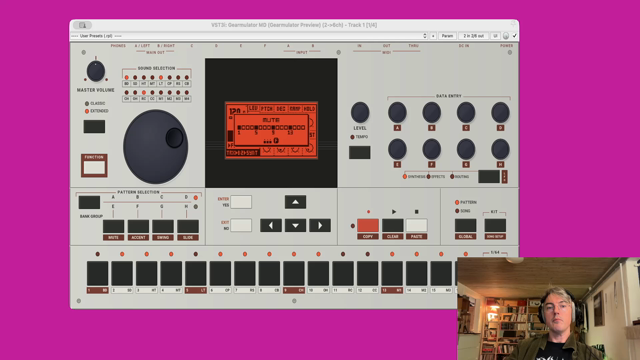Click data entry knob H
640x360 pixels.
(500, 149)
